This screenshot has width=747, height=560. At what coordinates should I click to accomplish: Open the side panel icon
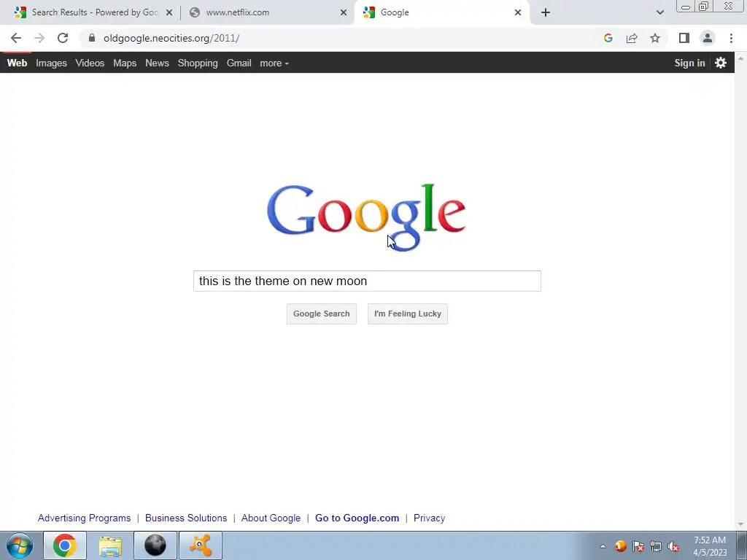point(684,38)
